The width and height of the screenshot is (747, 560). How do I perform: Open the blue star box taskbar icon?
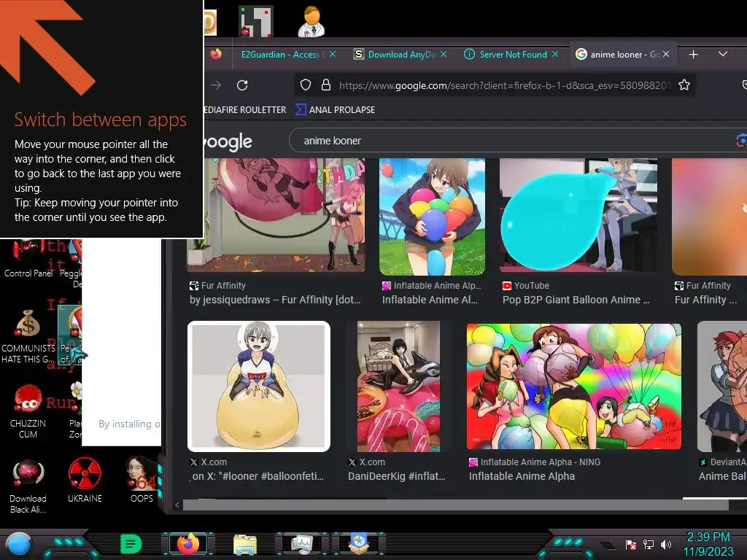pos(359,544)
